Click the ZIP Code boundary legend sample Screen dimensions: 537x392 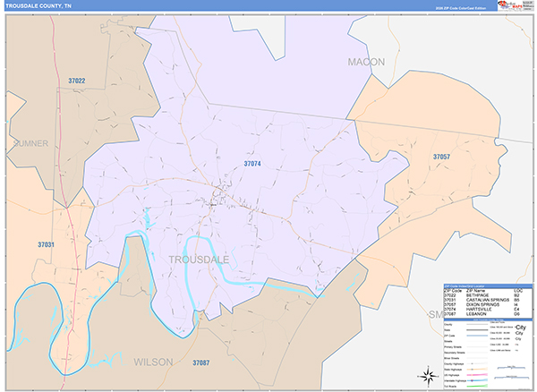click(477, 336)
